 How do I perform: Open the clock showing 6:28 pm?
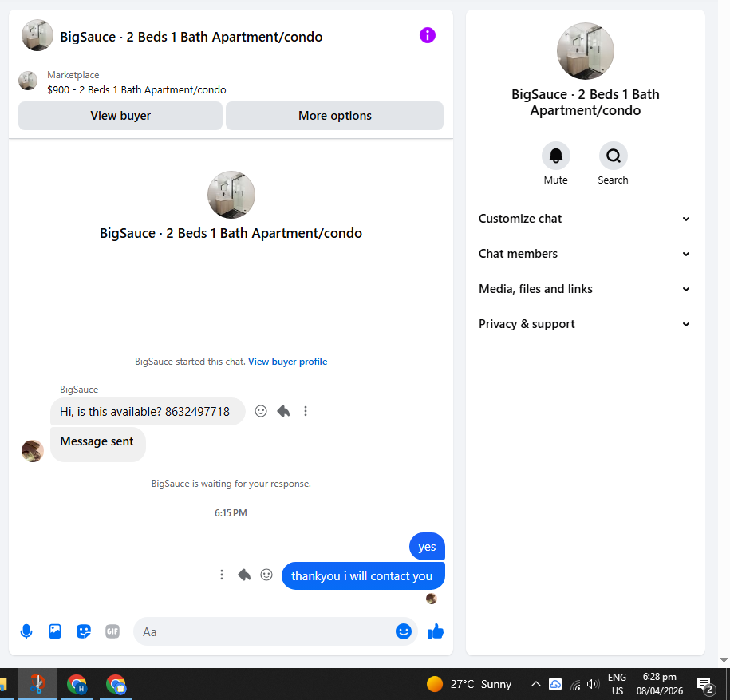pos(659,684)
